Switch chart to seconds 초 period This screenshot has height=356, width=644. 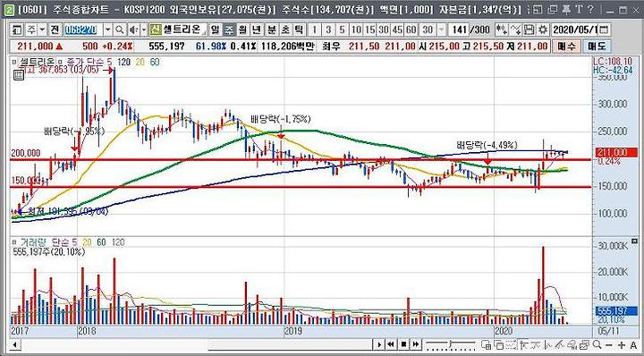[286, 30]
